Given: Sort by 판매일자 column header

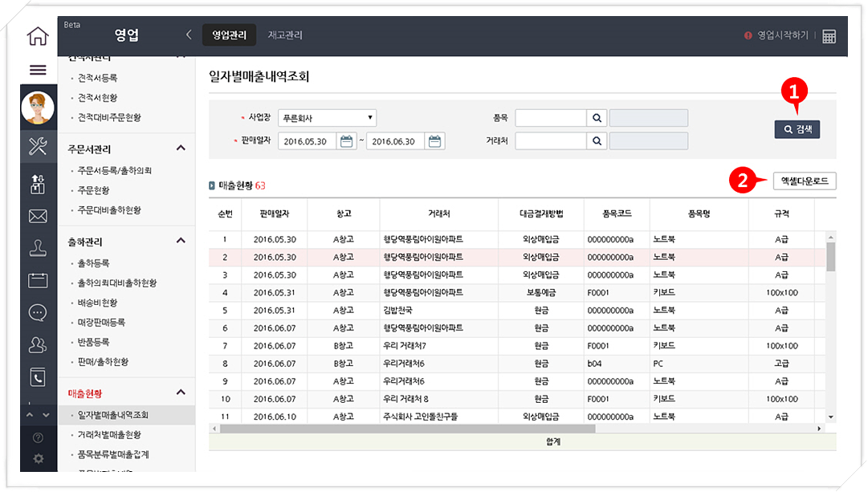Looking at the screenshot, I should pos(275,213).
